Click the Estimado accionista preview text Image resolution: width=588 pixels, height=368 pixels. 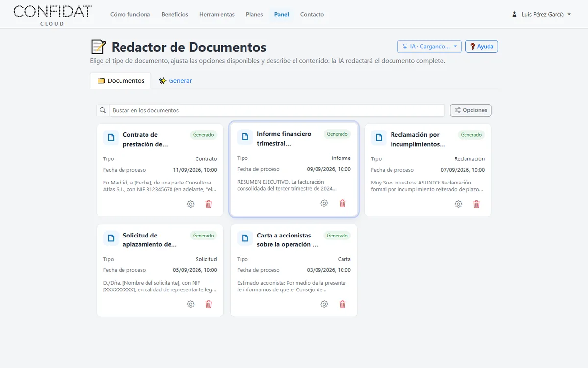pyautogui.click(x=292, y=286)
